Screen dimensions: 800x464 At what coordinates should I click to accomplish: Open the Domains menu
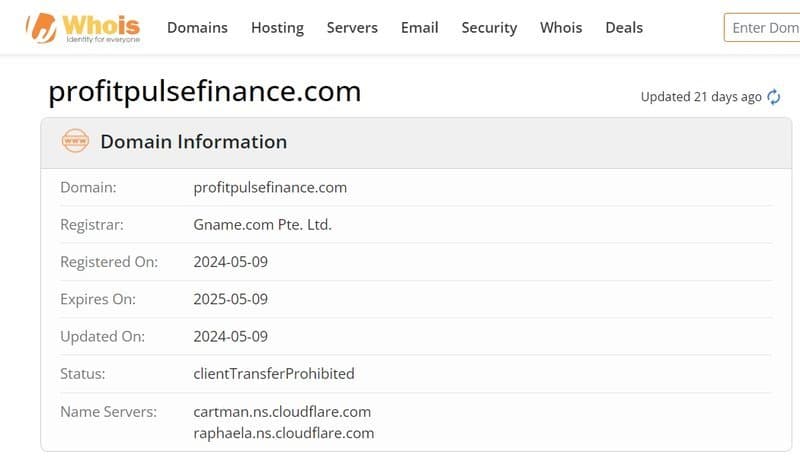point(197,28)
